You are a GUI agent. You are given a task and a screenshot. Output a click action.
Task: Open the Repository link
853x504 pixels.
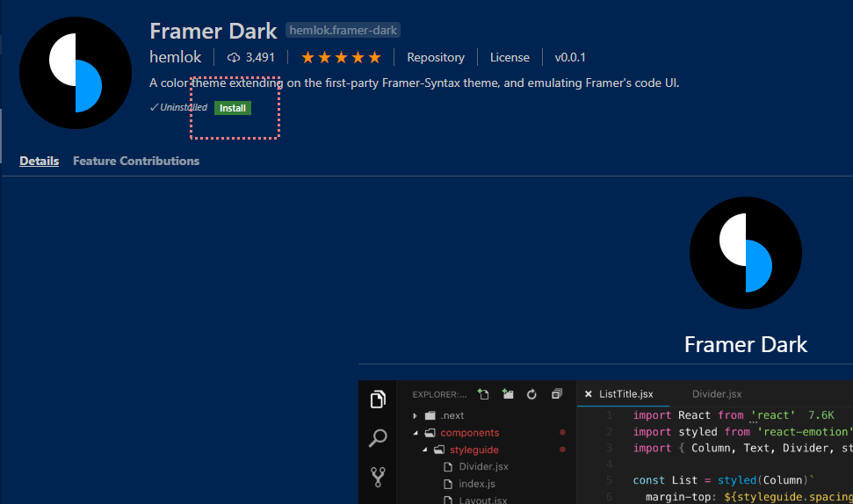pos(435,57)
